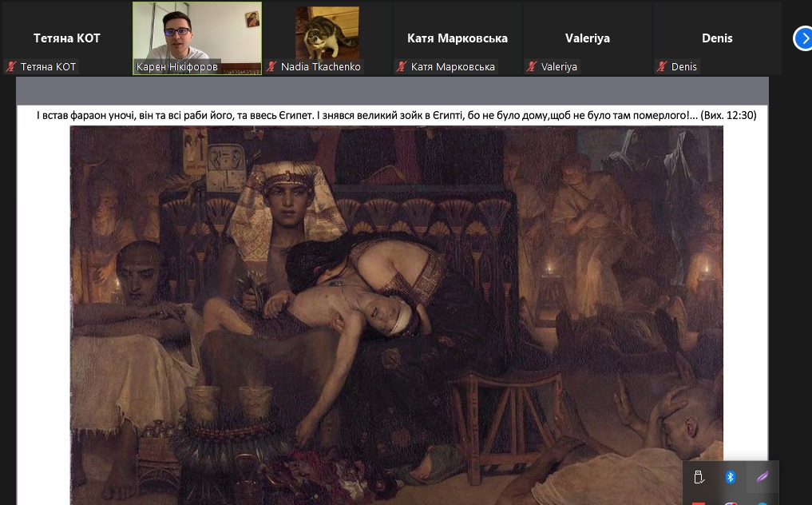Show next page of participant video tiles
The height and width of the screenshot is (505, 812).
(803, 38)
